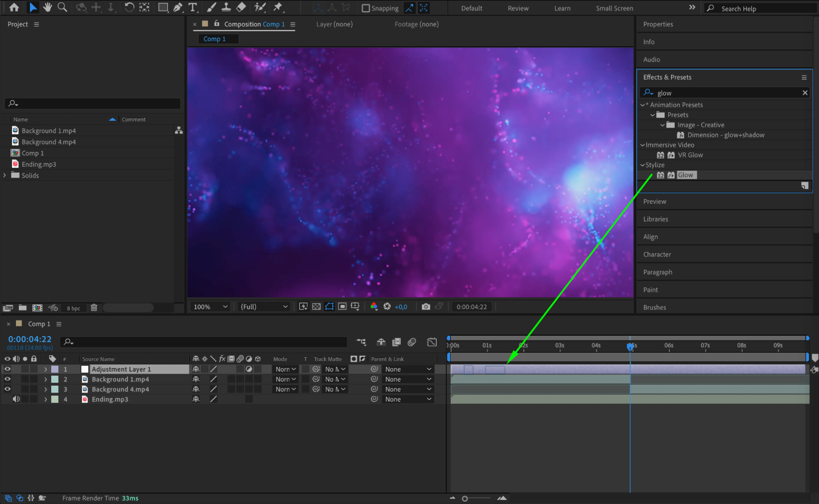The height and width of the screenshot is (504, 819).
Task: Switch to the Review workspace
Action: click(518, 8)
